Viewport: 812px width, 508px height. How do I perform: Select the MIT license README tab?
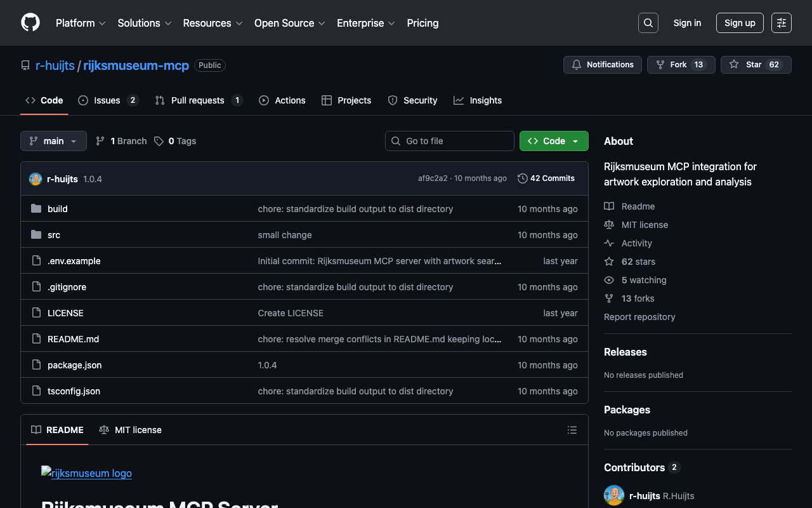coord(131,430)
